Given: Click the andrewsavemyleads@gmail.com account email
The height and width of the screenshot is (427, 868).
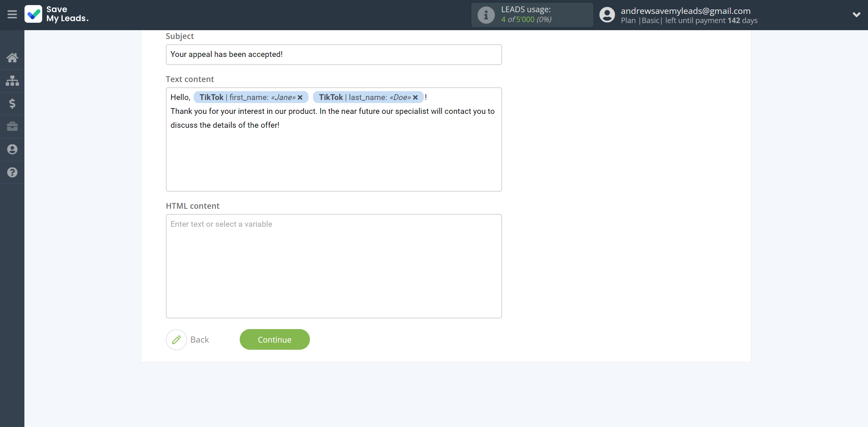Looking at the screenshot, I should pos(686,11).
